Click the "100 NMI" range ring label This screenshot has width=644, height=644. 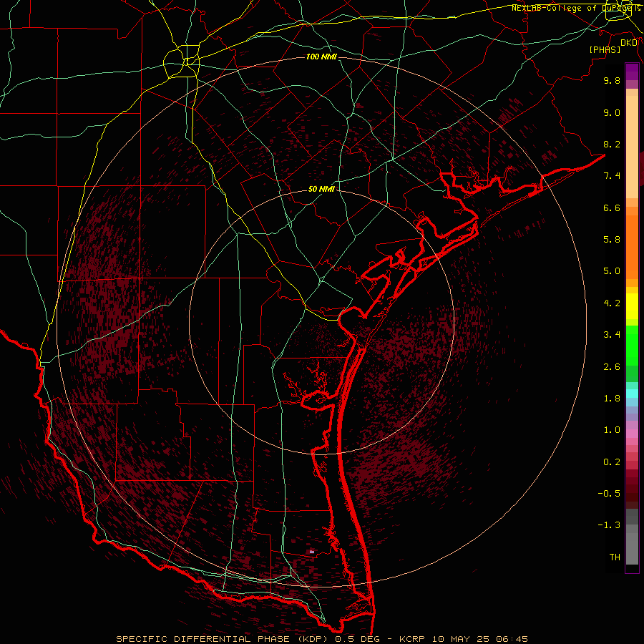pyautogui.click(x=321, y=57)
